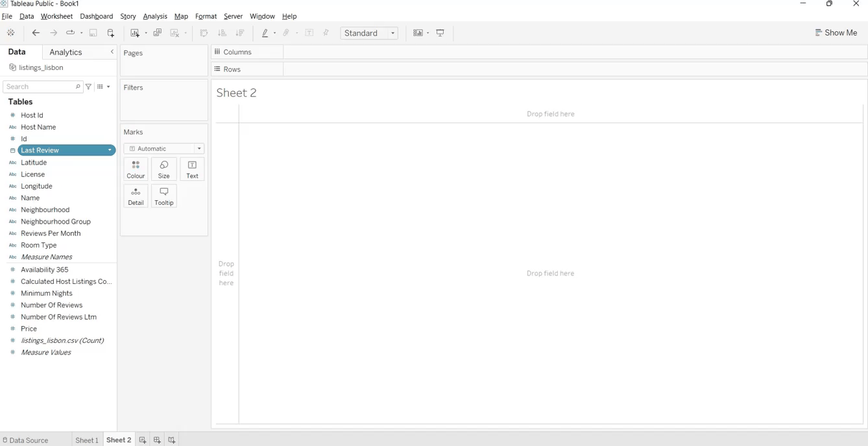Click the Sort Descending icon
Image resolution: width=868 pixels, height=446 pixels.
point(240,33)
